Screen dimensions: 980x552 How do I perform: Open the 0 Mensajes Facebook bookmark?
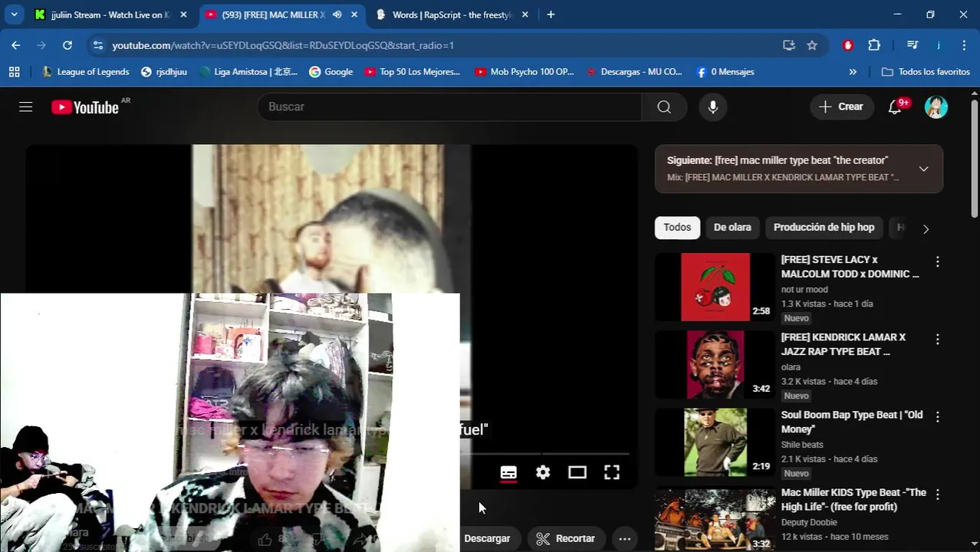(x=725, y=71)
